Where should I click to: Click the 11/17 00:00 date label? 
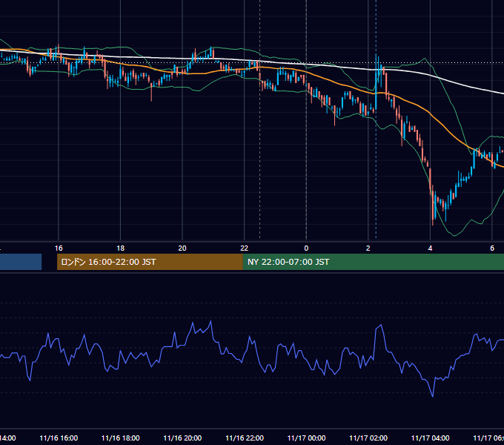306,438
